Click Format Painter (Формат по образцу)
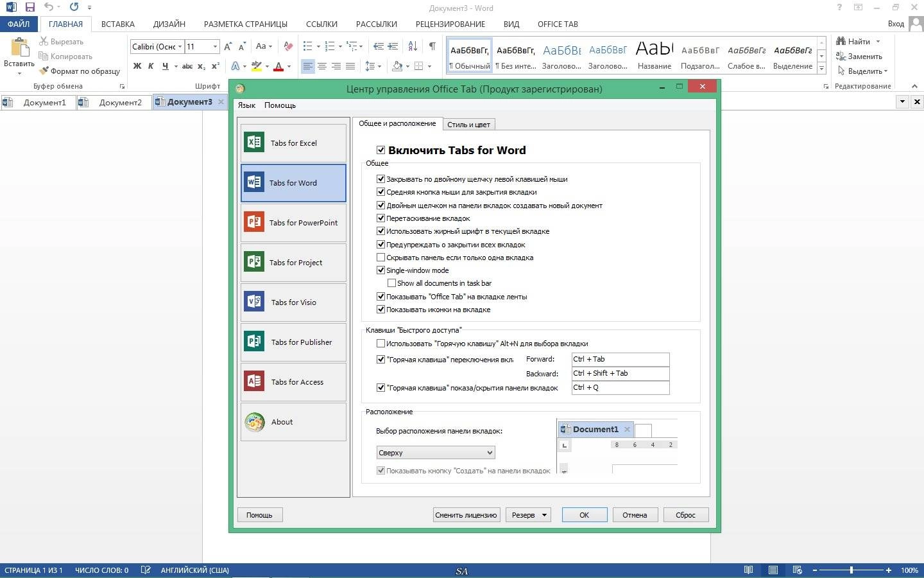 point(80,71)
